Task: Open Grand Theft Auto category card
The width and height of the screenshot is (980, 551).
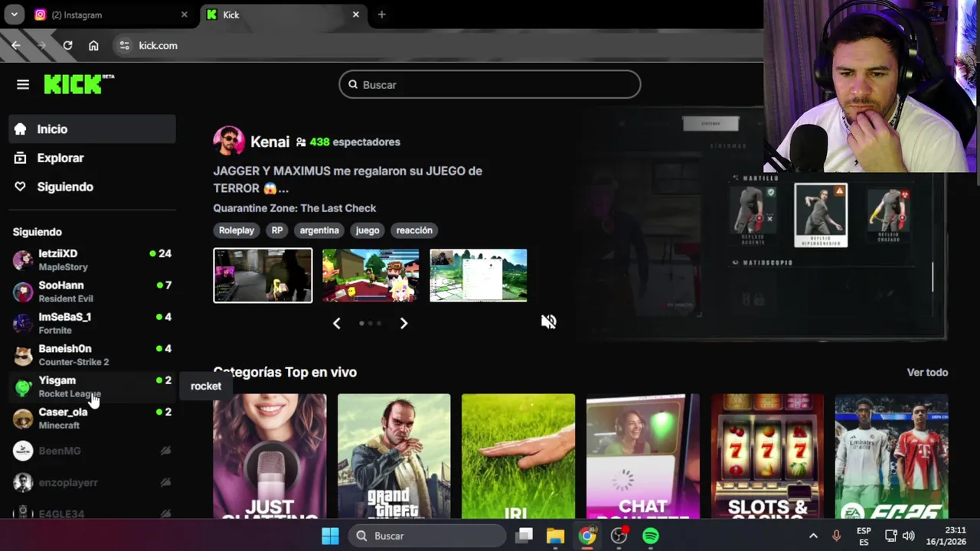Action: [394, 456]
